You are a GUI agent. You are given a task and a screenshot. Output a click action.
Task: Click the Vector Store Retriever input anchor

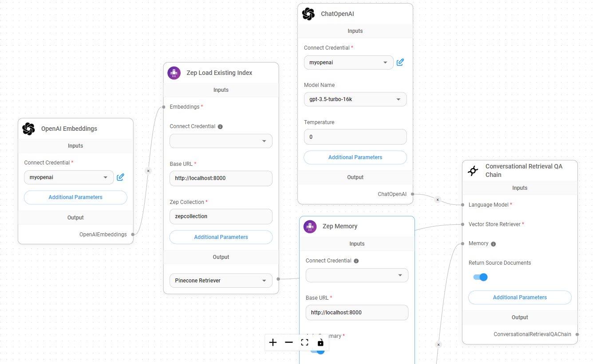pos(462,224)
